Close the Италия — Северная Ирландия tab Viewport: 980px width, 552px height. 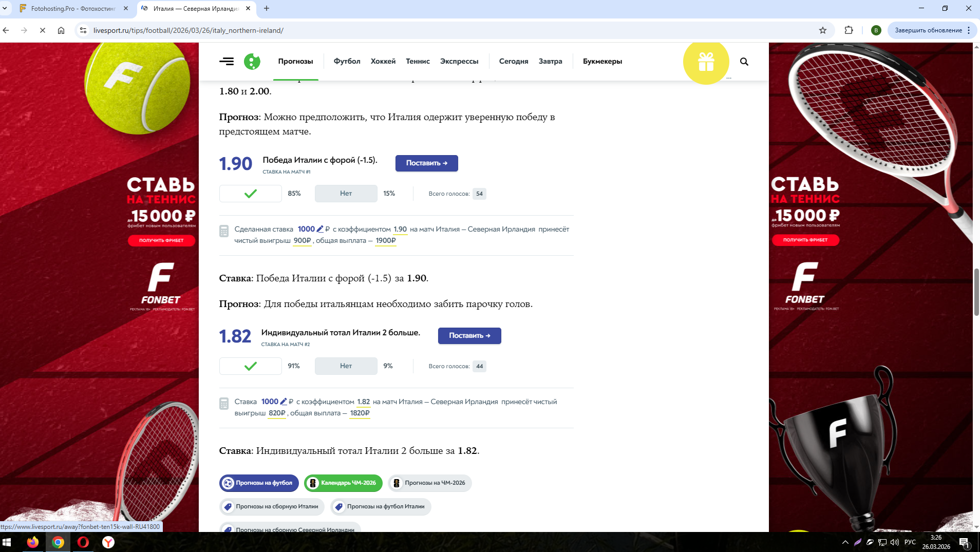(248, 9)
